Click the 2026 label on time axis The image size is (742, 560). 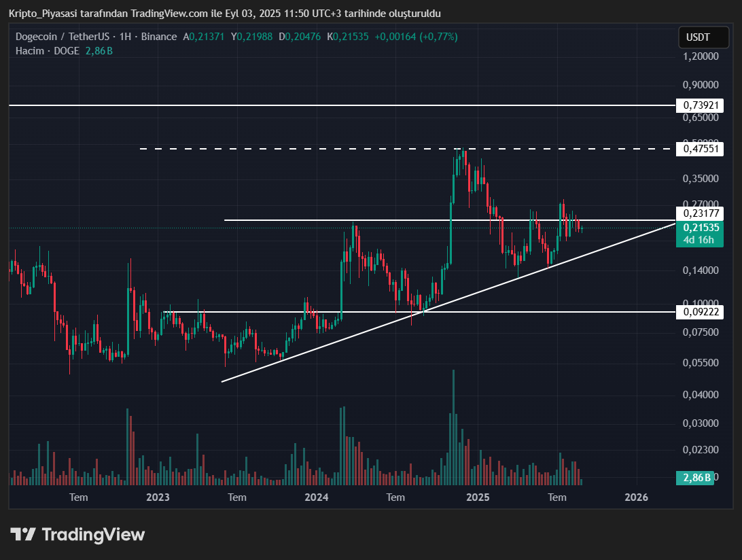(x=636, y=497)
